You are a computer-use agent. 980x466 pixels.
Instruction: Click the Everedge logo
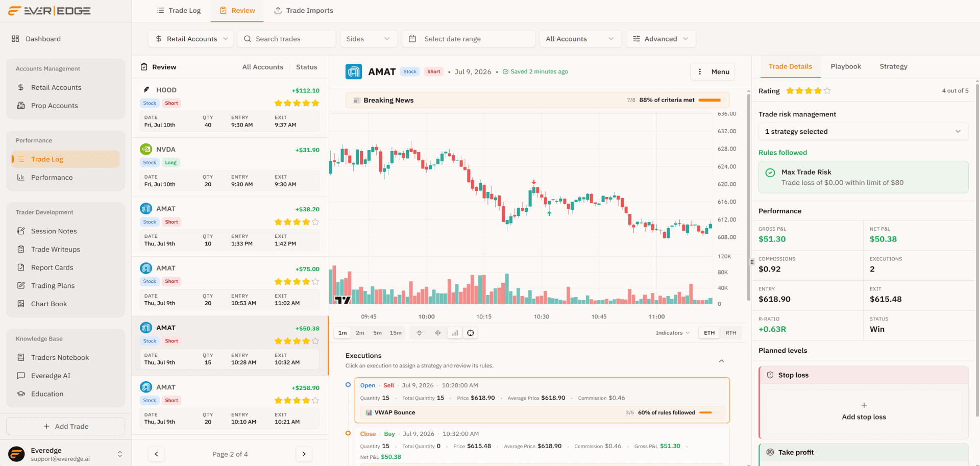pos(50,11)
